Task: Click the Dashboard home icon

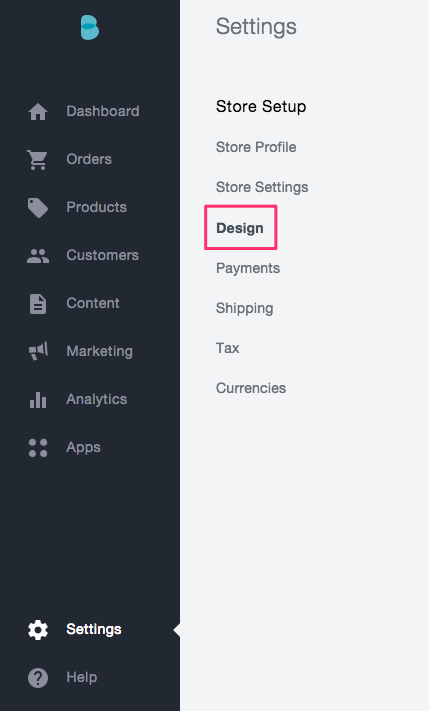Action: tap(38, 112)
